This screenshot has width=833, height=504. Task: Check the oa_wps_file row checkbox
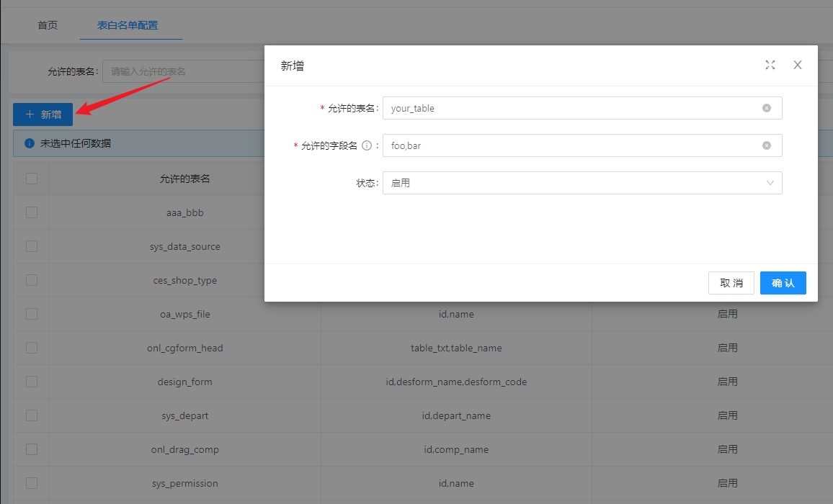coord(32,314)
